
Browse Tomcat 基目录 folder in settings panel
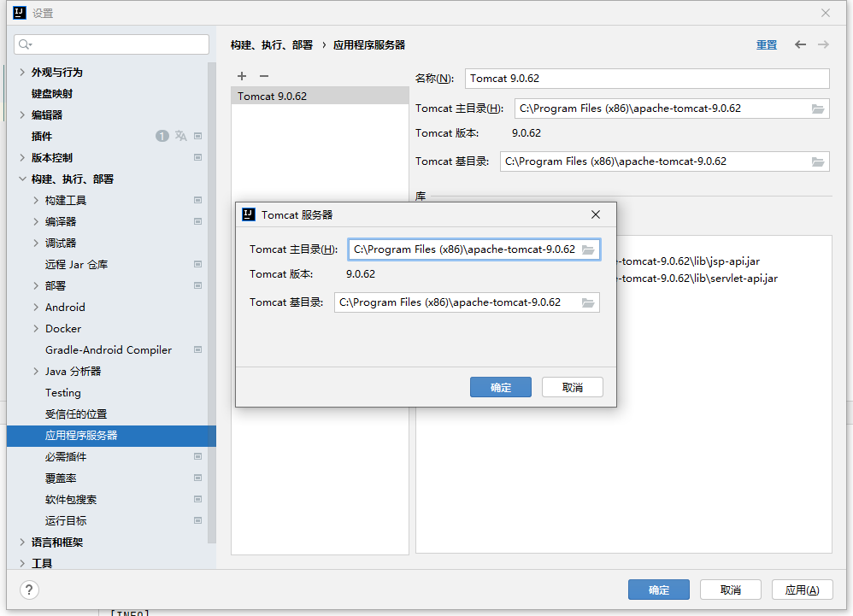(x=818, y=161)
